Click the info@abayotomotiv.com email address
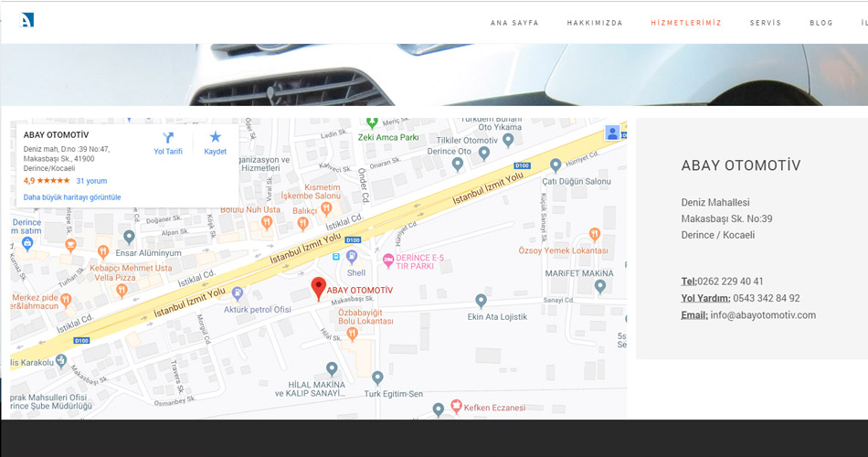The image size is (868, 457). click(x=763, y=315)
